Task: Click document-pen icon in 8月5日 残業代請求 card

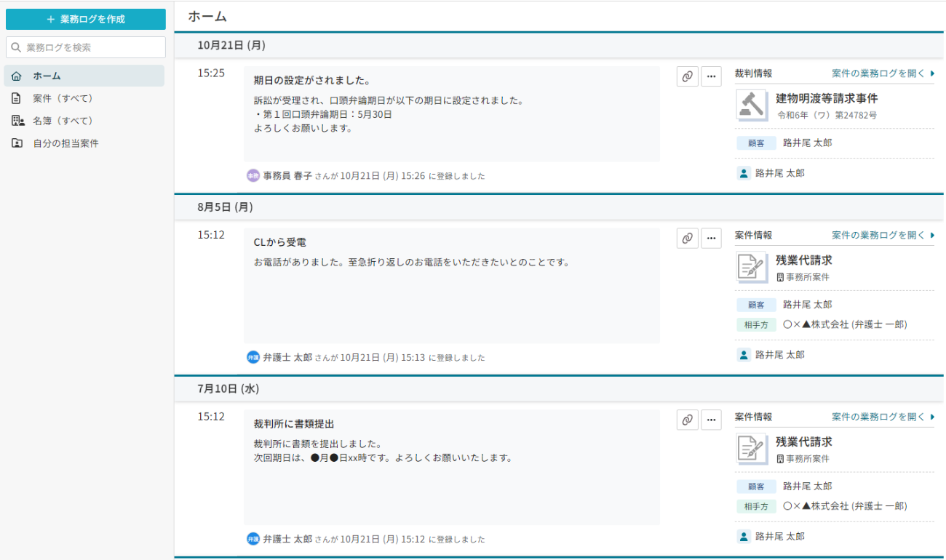Action: (x=752, y=268)
